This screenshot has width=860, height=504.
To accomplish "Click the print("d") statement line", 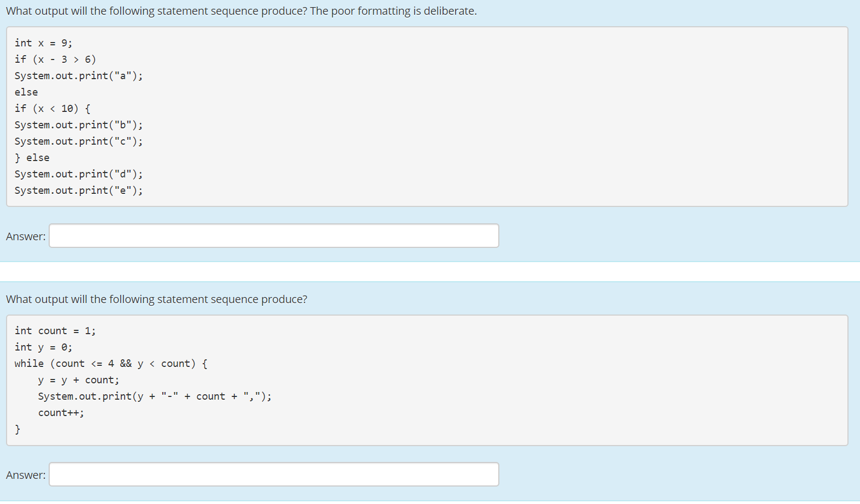I will coord(79,174).
